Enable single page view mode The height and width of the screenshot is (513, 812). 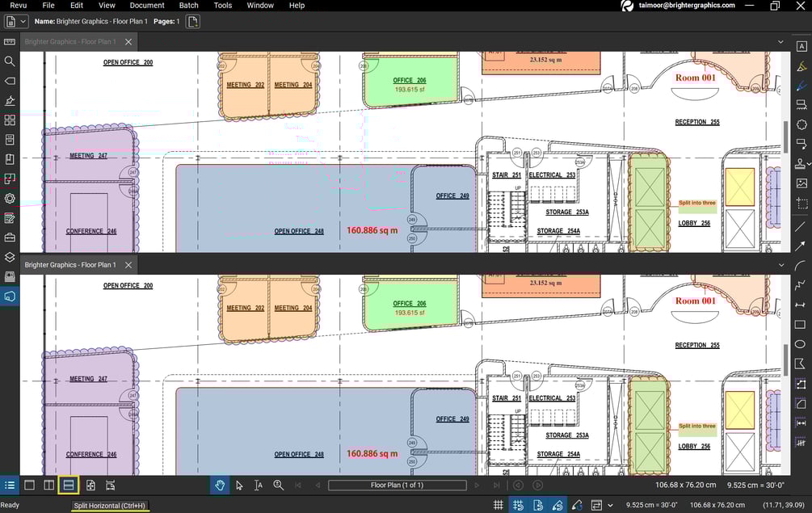tap(29, 485)
